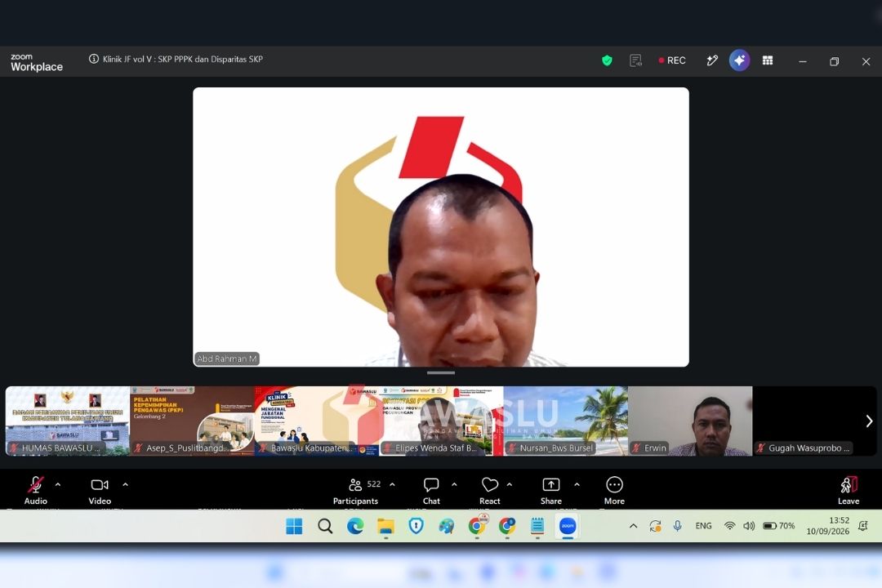882x588 pixels.
Task: Click the meeting info icon beside the title
Action: pyautogui.click(x=93, y=59)
